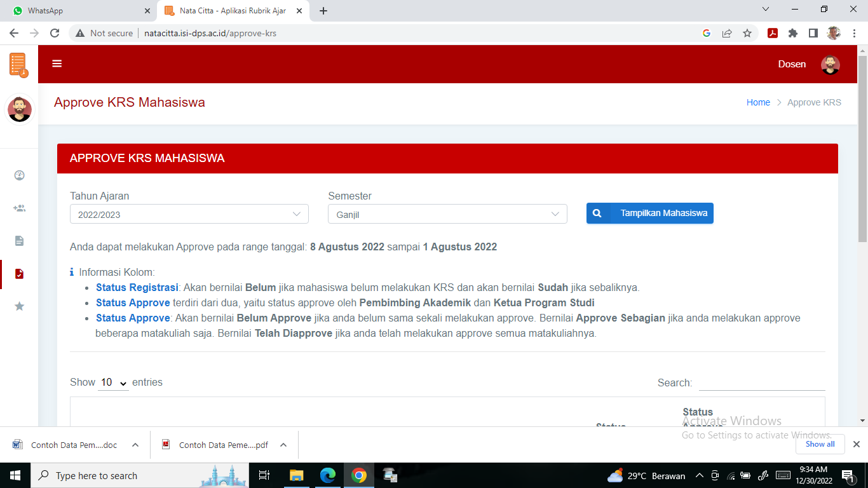The width and height of the screenshot is (868, 488).
Task: Close the WhatsApp tab
Action: (147, 11)
